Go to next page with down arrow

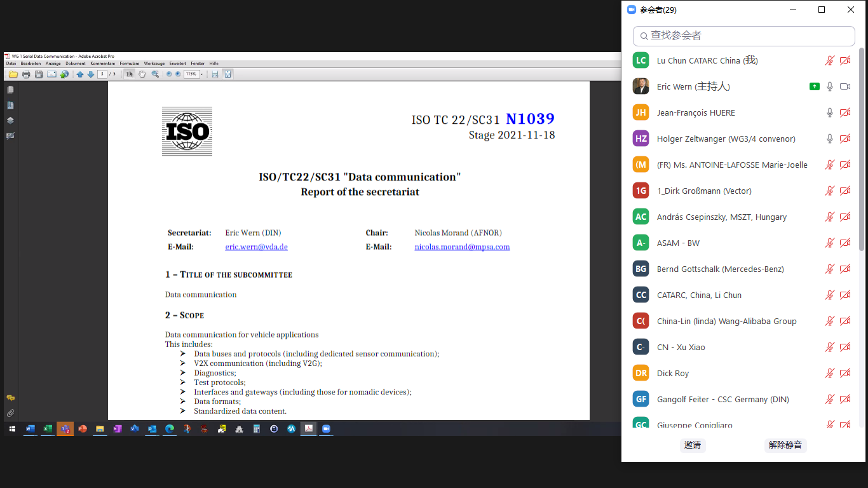pyautogui.click(x=90, y=74)
